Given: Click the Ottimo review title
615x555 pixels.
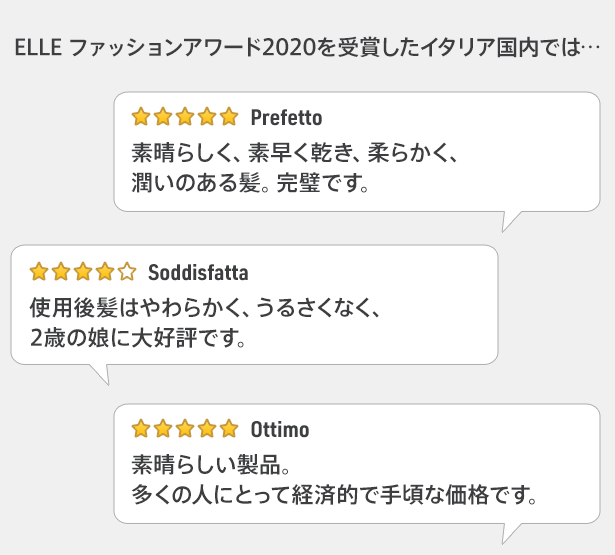Looking at the screenshot, I should 280,429.
